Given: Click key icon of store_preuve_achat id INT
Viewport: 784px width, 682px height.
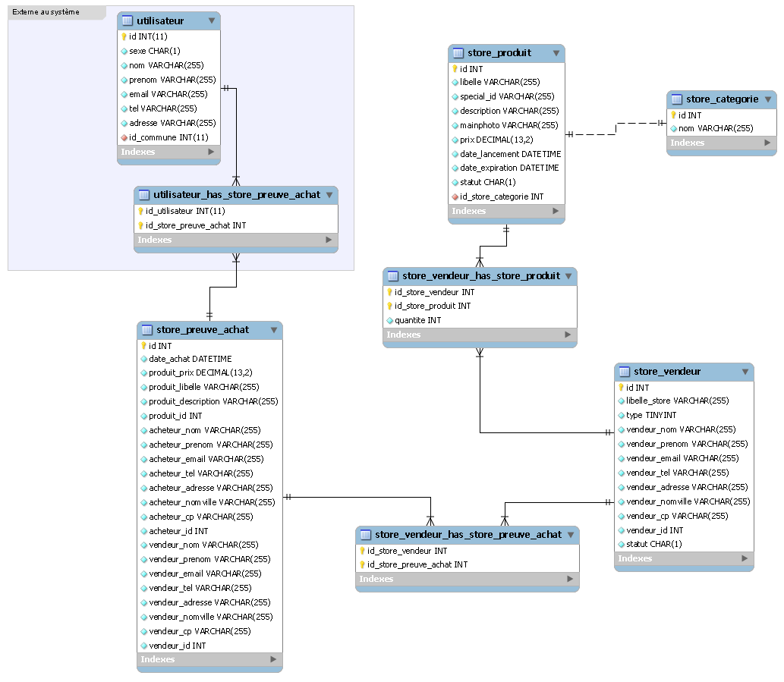Looking at the screenshot, I should pos(143,345).
